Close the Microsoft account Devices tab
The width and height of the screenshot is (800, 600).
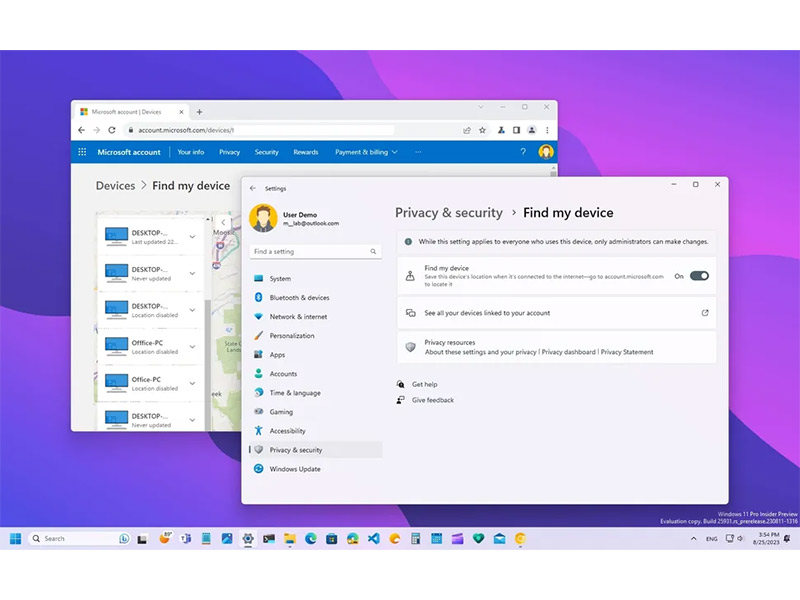tap(181, 112)
